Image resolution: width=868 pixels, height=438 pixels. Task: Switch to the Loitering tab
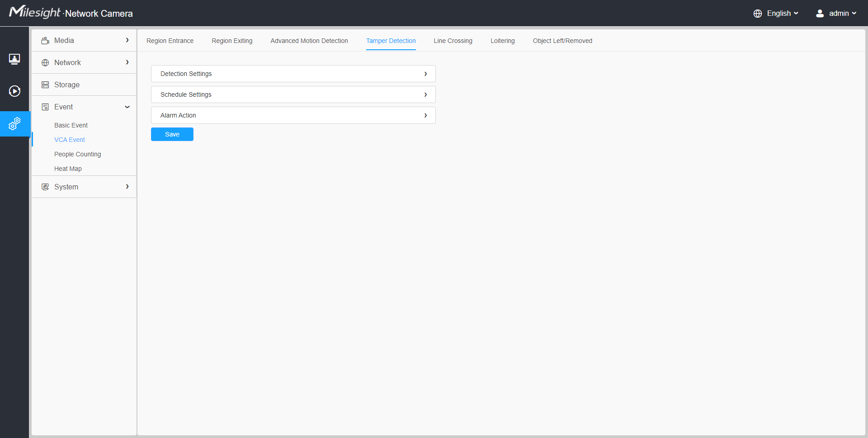point(502,41)
